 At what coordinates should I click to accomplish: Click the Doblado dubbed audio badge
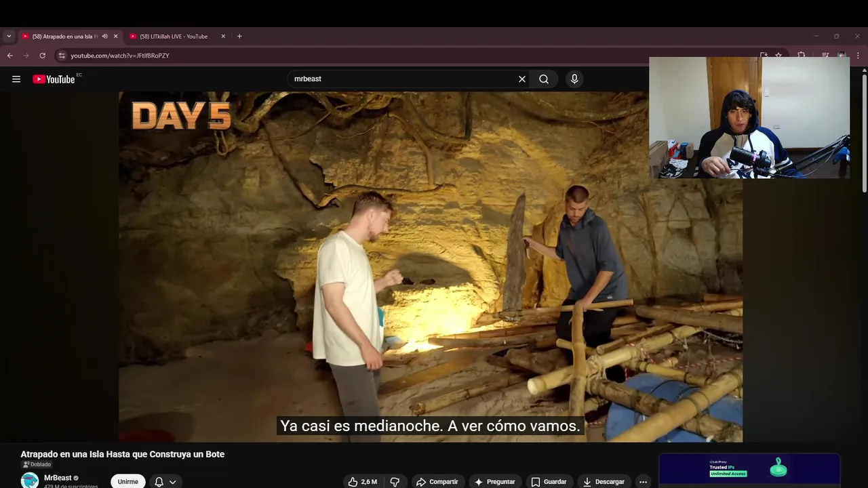(37, 464)
